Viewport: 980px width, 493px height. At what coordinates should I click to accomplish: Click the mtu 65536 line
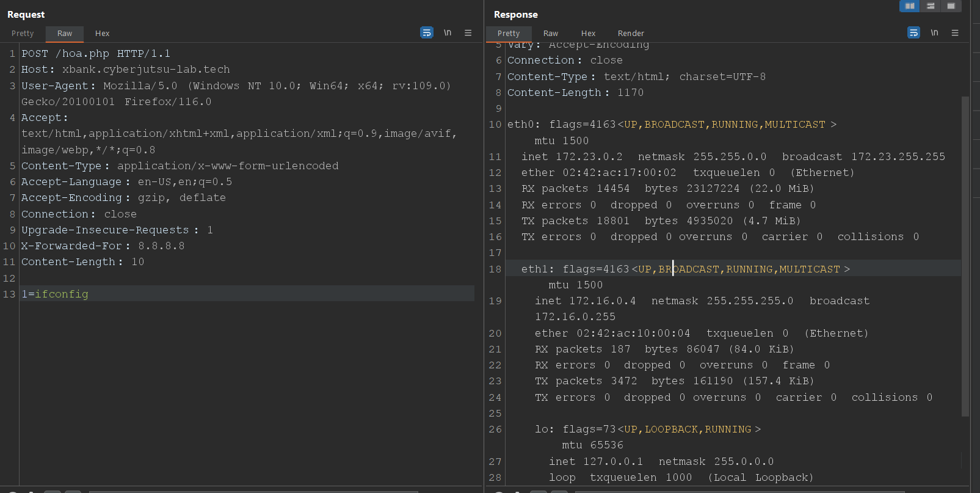point(593,445)
